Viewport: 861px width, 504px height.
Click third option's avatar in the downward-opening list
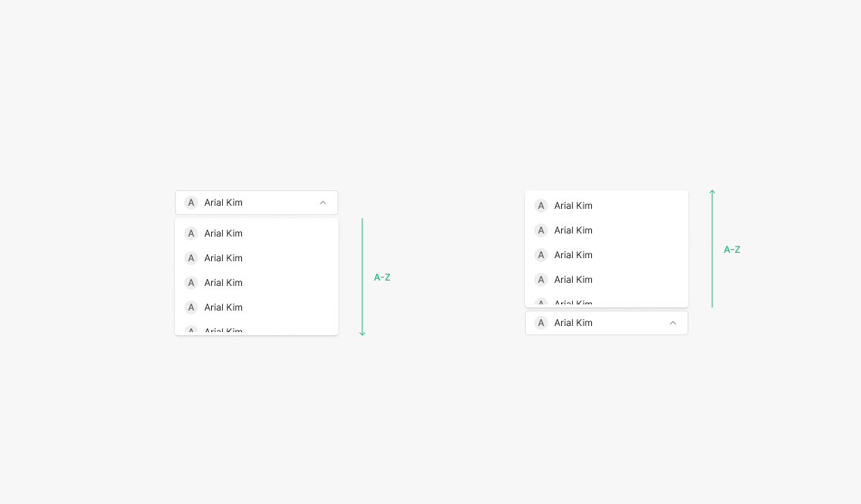coord(191,283)
